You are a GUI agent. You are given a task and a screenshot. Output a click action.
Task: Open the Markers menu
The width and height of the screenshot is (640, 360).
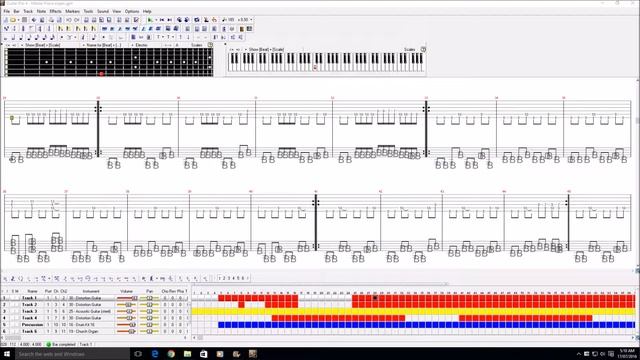point(73,11)
